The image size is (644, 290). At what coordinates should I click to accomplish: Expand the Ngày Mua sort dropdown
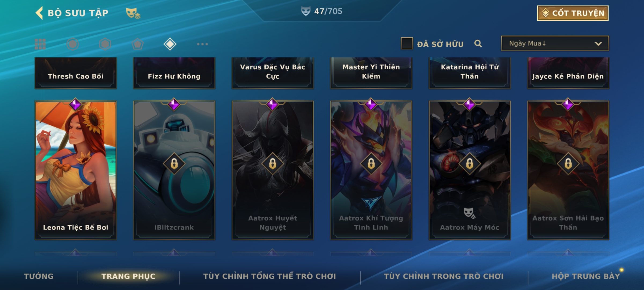click(555, 43)
